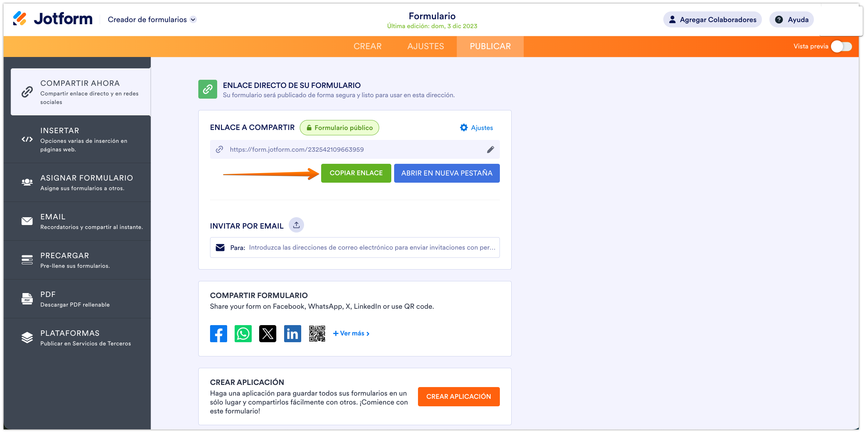This screenshot has width=868, height=433.
Task: Click the Facebook share icon
Action: [218, 334]
